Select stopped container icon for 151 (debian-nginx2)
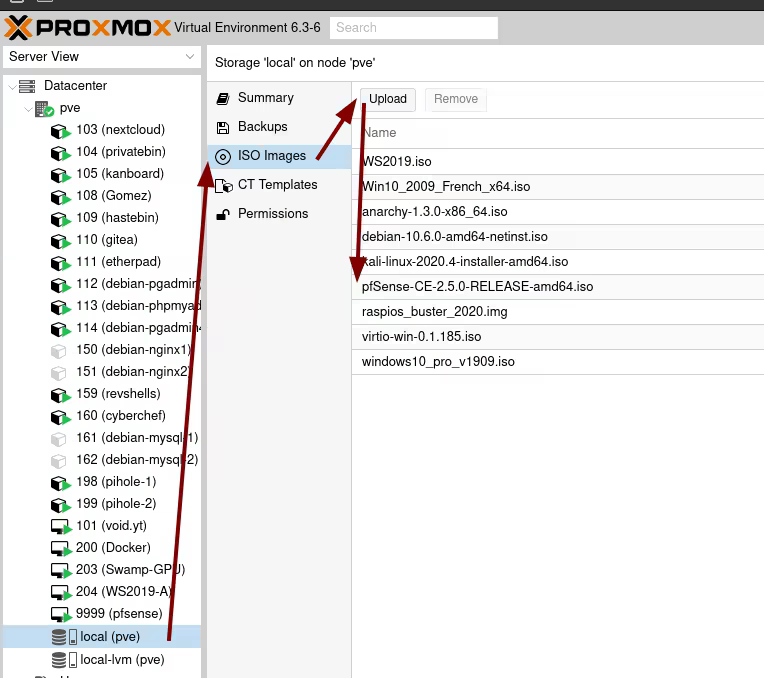Viewport: 764px width, 678px height. pos(58,373)
